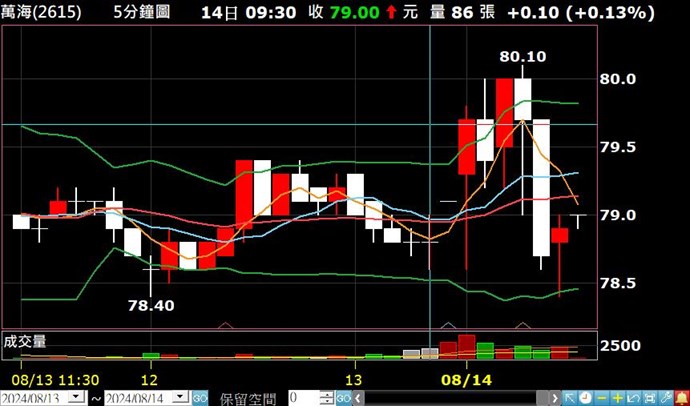Click the horizontal chart scrollbar track
Screen dimensions: 690x406
[x=450, y=398]
